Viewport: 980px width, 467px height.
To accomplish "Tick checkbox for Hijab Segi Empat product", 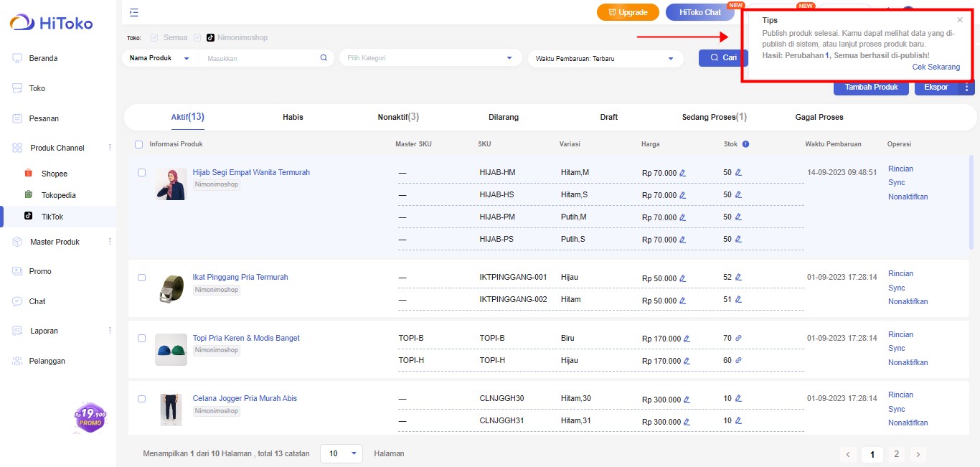I will (x=141, y=173).
